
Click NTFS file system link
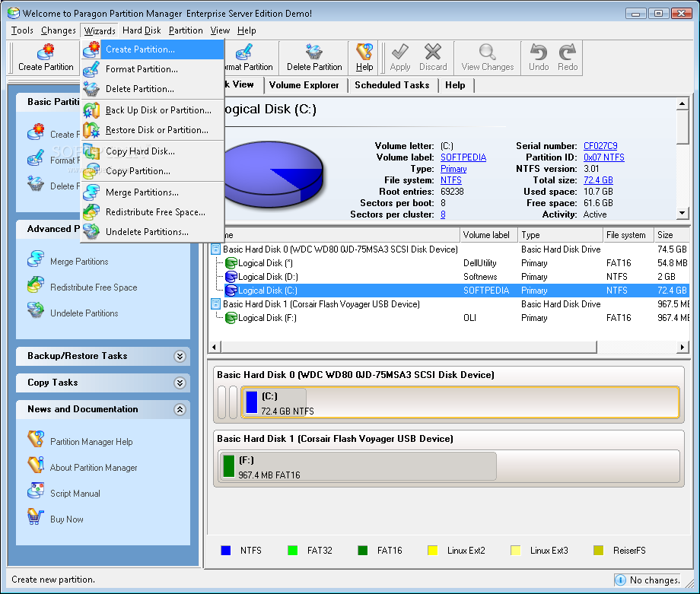(451, 180)
